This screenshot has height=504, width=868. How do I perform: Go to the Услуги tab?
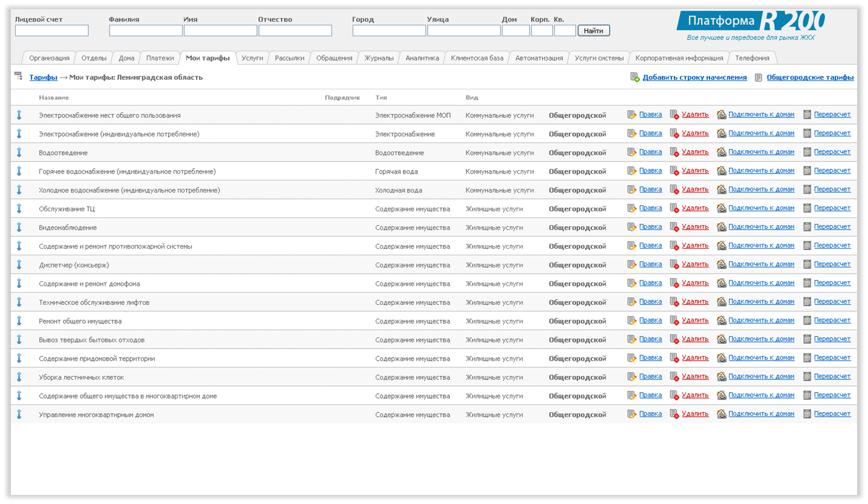click(252, 58)
